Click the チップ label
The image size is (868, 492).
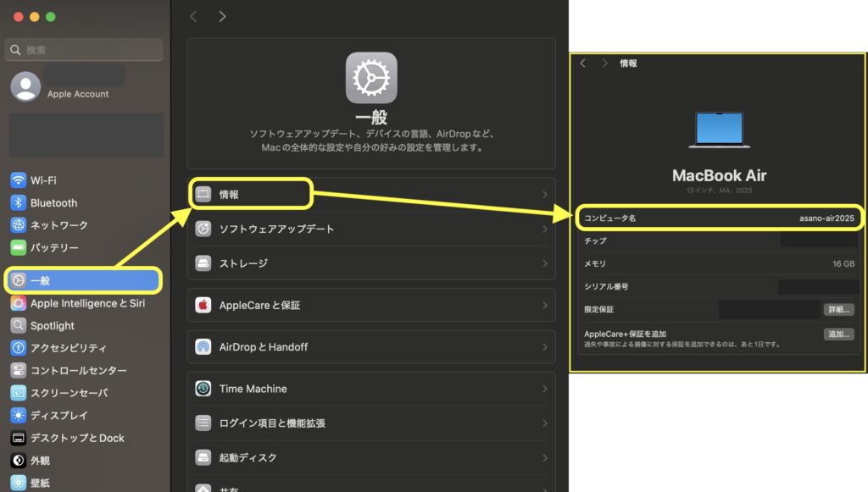click(595, 241)
